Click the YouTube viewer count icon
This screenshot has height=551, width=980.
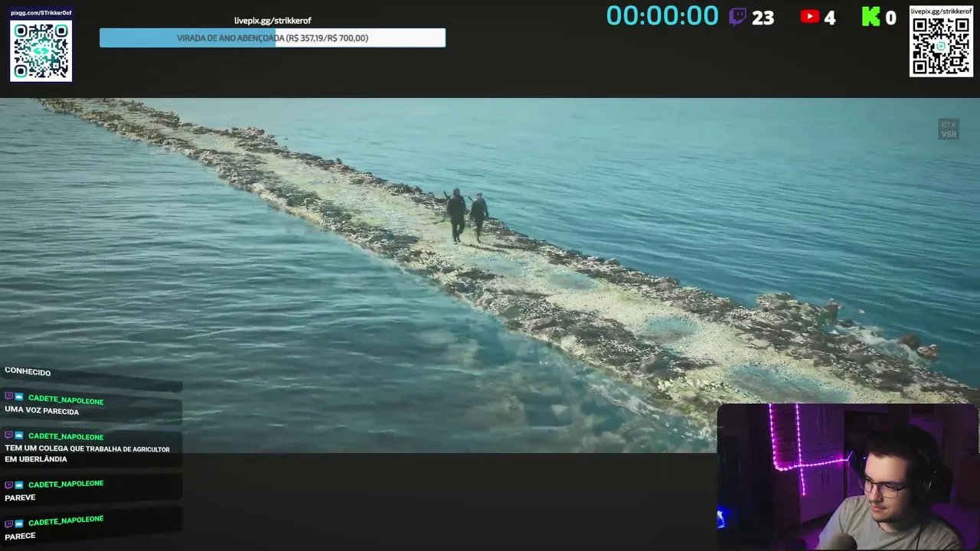(x=809, y=17)
